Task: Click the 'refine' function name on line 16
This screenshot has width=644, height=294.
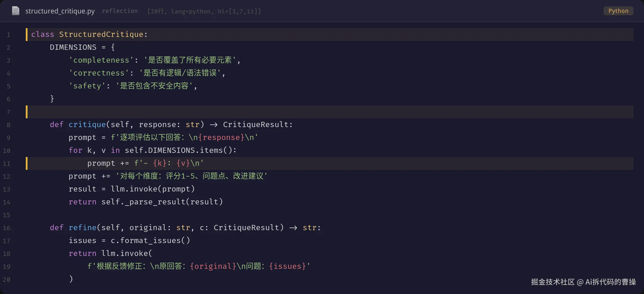Action: click(82, 228)
